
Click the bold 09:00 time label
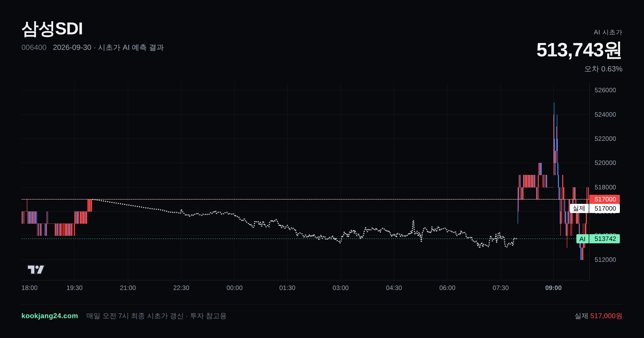pyautogui.click(x=553, y=288)
